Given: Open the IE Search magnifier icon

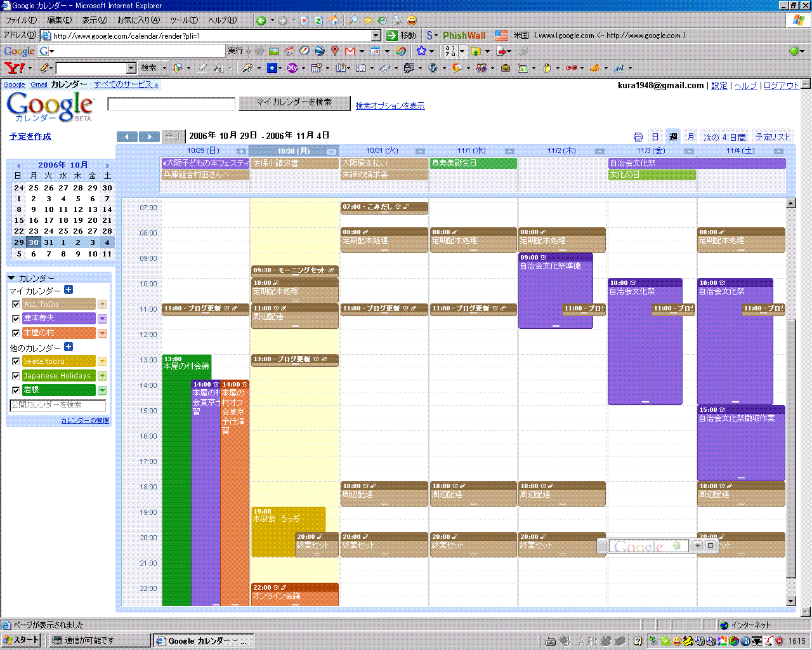Looking at the screenshot, I should (353, 20).
